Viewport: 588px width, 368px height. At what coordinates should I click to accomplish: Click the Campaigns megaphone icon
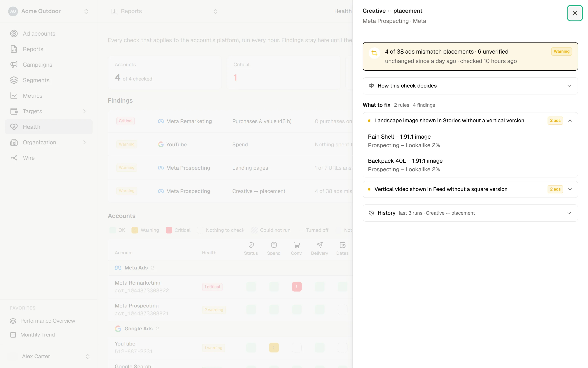pyautogui.click(x=14, y=65)
